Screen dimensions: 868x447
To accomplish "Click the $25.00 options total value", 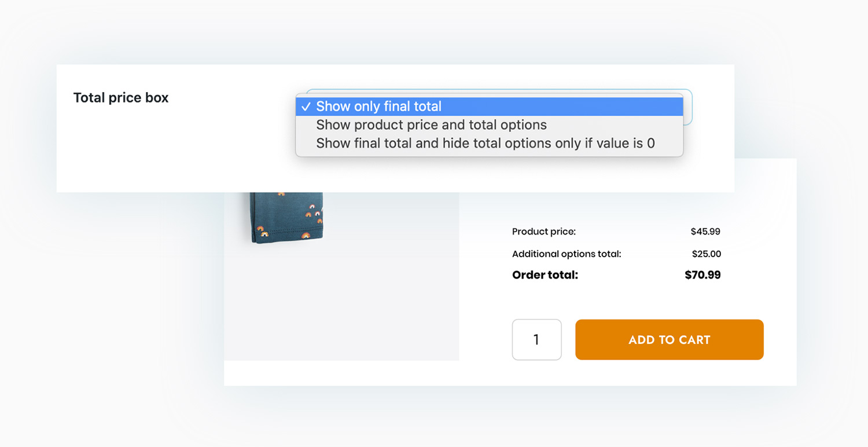I will pos(707,254).
